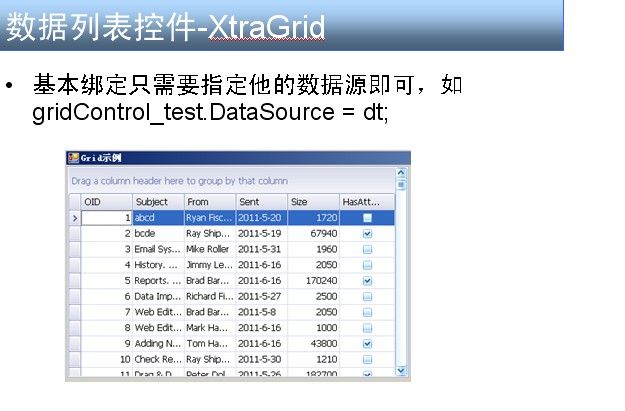Select Subject cell 'Reports. ...'
The image size is (625, 411).
[x=158, y=281]
